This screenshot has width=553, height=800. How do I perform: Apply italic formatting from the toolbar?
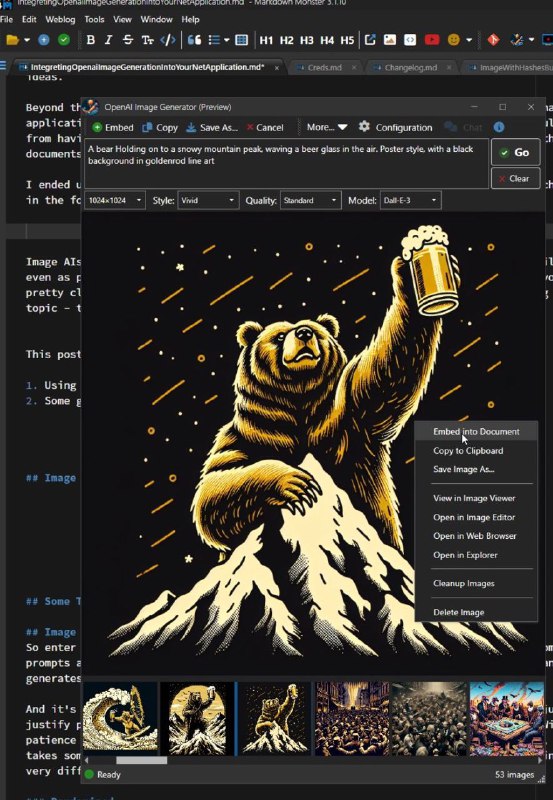tap(108, 40)
